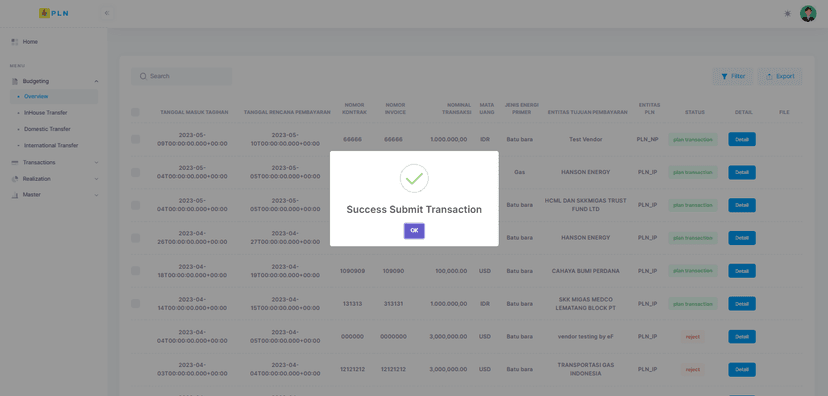Check the SKK MIGAS MEDCO row checkbox

pos(135,304)
